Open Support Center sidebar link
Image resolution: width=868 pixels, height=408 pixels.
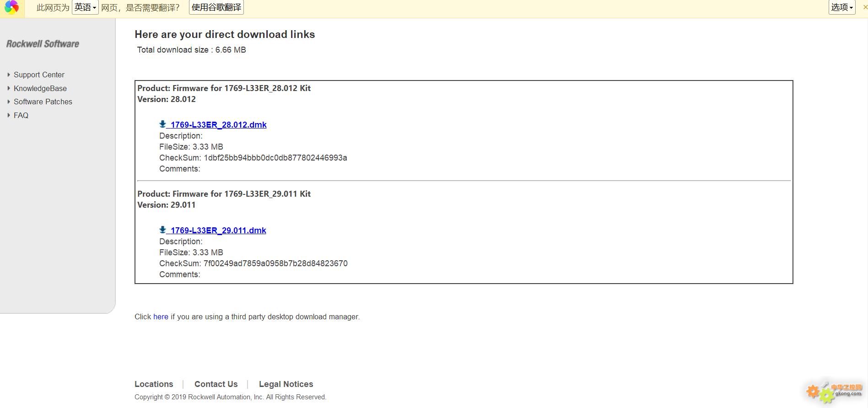(39, 75)
